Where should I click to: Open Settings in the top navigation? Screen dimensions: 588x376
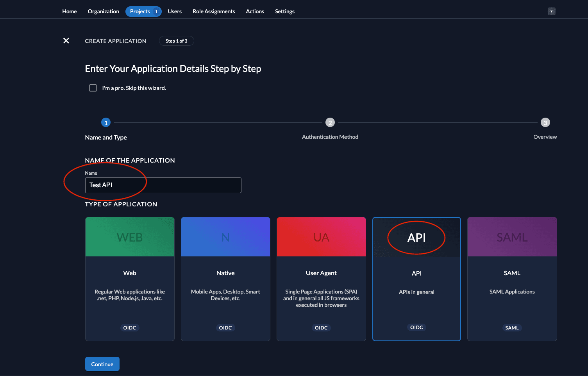(x=284, y=11)
